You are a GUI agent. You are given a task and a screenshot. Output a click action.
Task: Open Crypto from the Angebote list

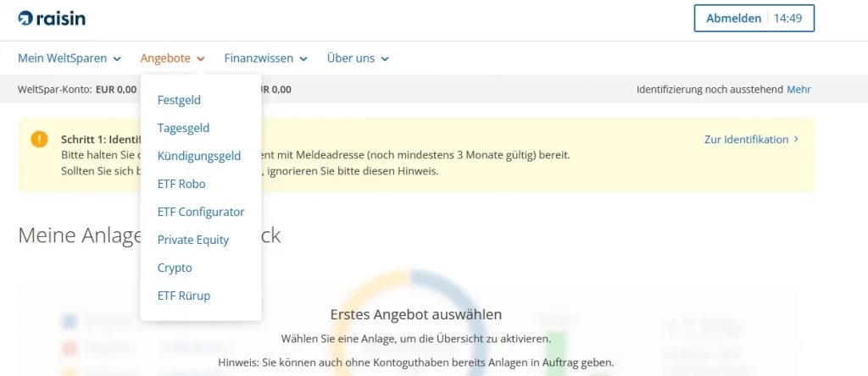175,268
